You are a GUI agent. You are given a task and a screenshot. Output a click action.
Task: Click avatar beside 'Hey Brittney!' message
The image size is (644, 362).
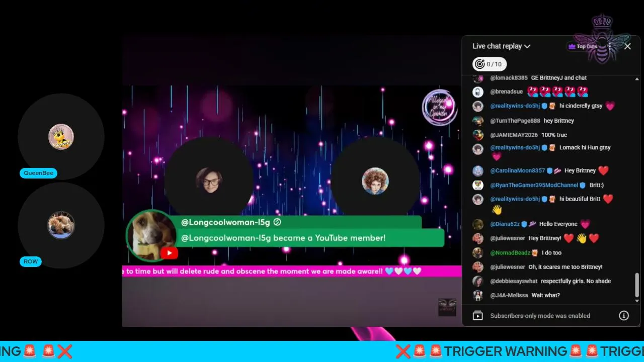477,238
